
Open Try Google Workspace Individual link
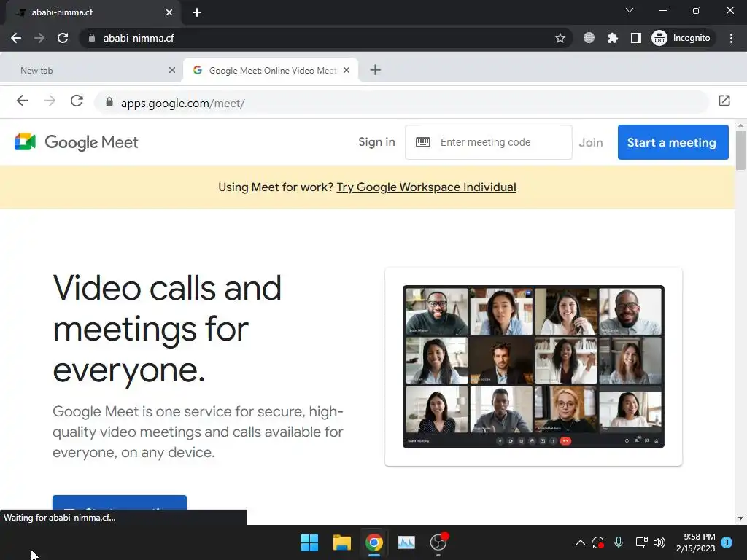426,187
